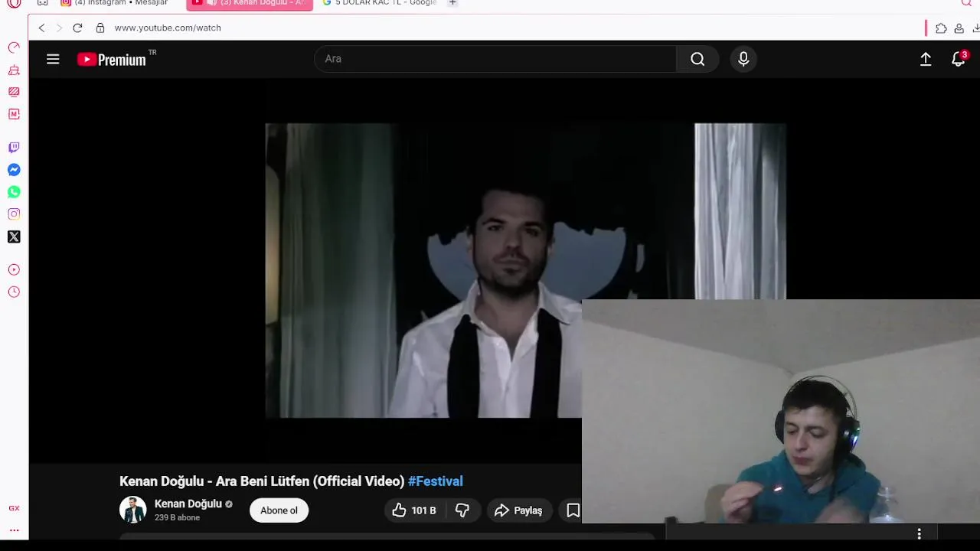Screen dimensions: 980x551
Task: Switch to the Kenan Doğulu YouTube tab
Action: (250, 4)
